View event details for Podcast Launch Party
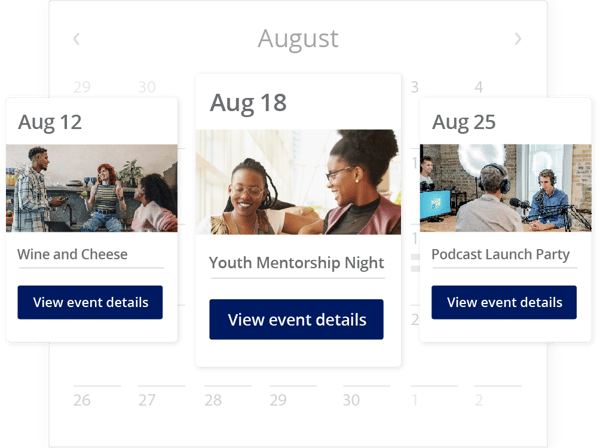 tap(504, 302)
